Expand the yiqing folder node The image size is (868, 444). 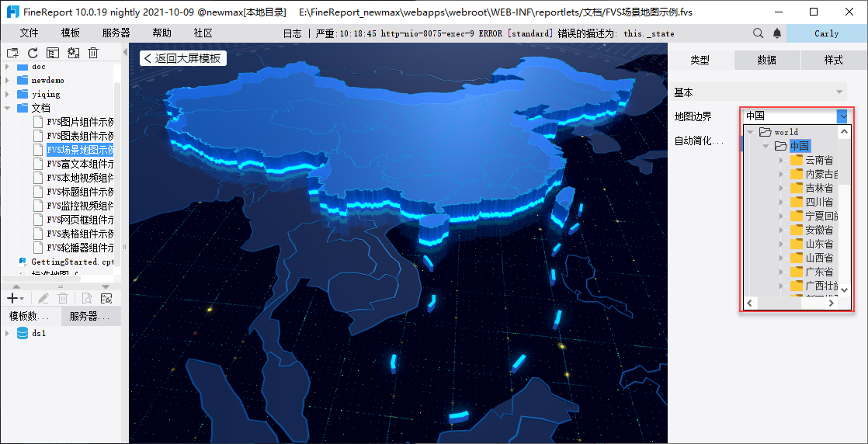[7, 94]
